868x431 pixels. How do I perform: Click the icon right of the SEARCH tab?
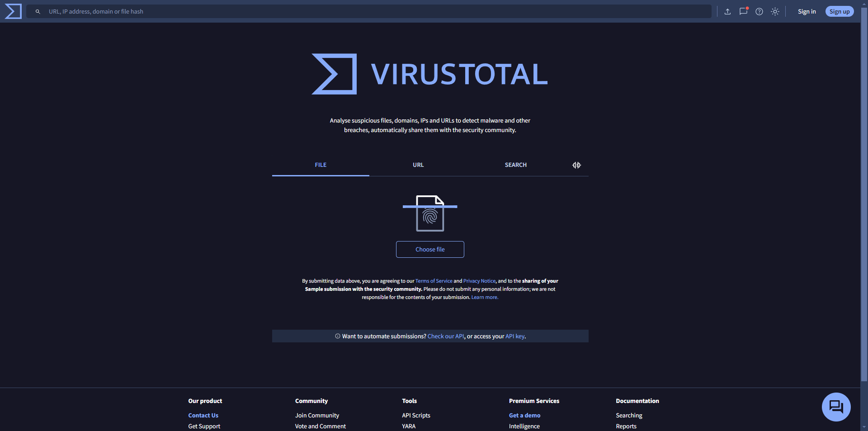(x=576, y=165)
